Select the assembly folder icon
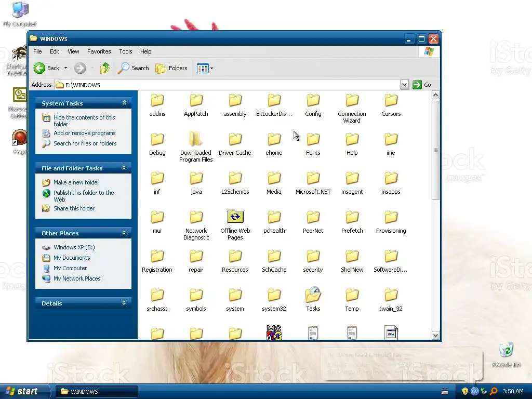Screen dimensions: 532x399 click(x=235, y=100)
